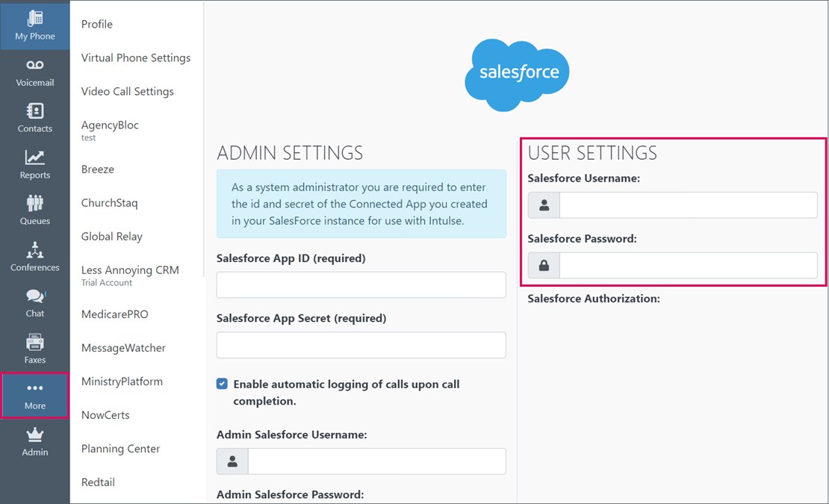Click the user icon beside Admin Salesforce Username

click(232, 461)
